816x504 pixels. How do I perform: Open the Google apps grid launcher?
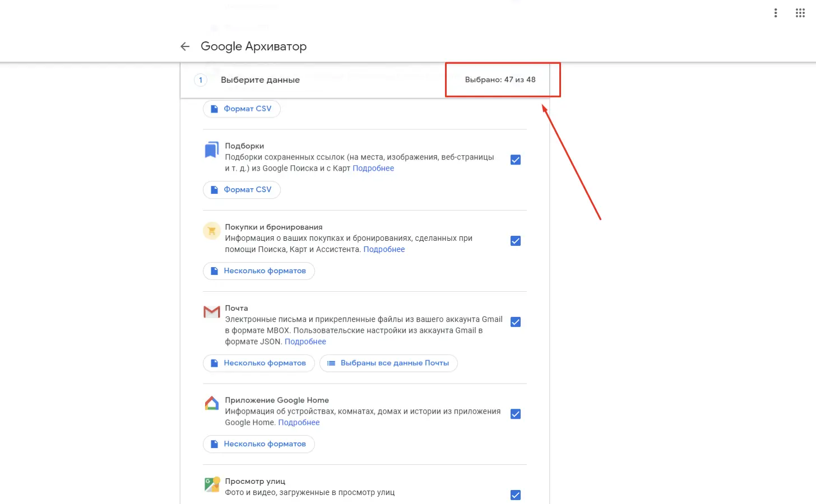[800, 12]
